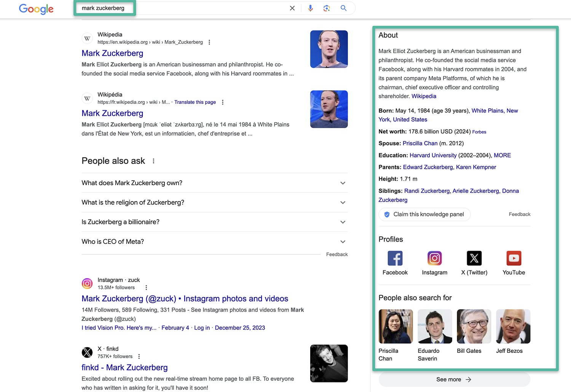
Task: Open options for X finkd result
Action: point(139,357)
